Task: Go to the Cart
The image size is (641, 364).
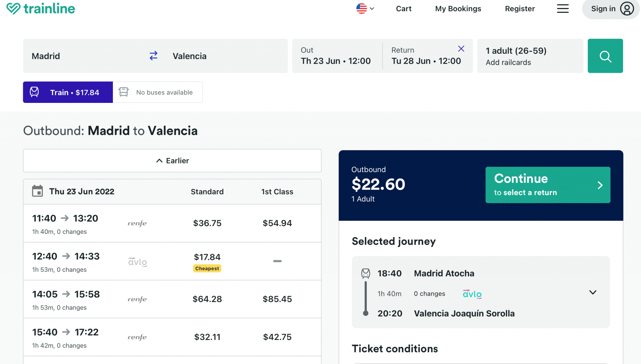Action: click(x=403, y=9)
